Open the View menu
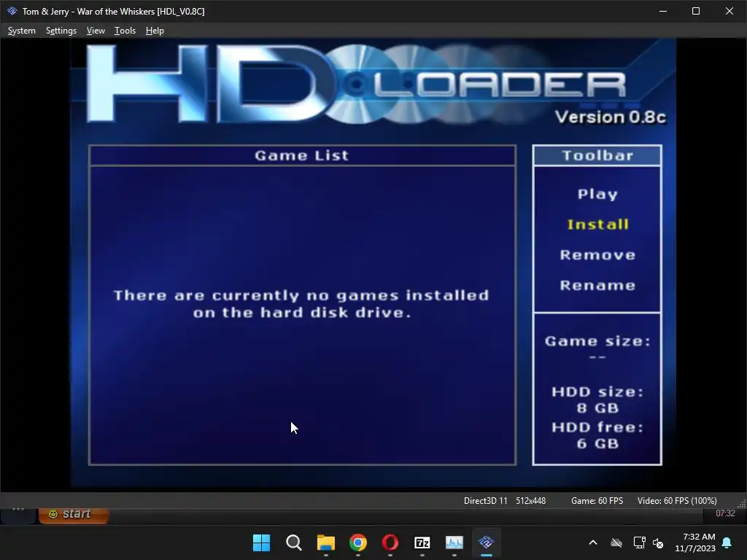The image size is (747, 560). 96,31
